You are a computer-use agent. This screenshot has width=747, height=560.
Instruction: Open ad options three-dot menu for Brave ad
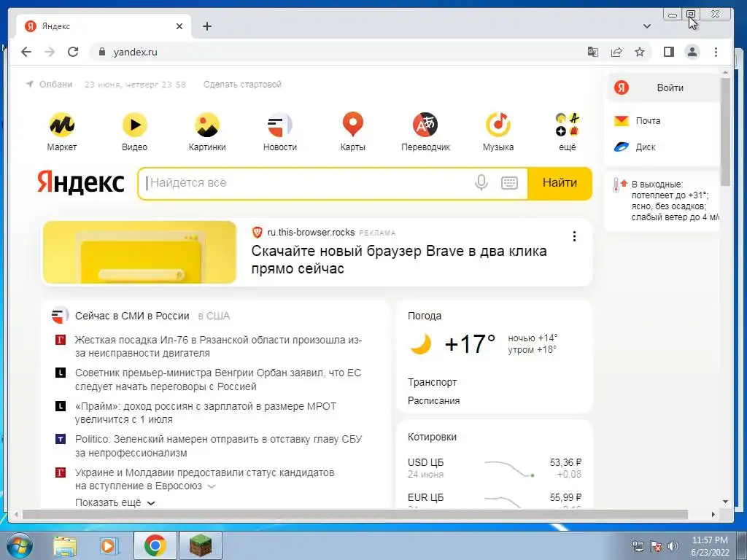(575, 236)
